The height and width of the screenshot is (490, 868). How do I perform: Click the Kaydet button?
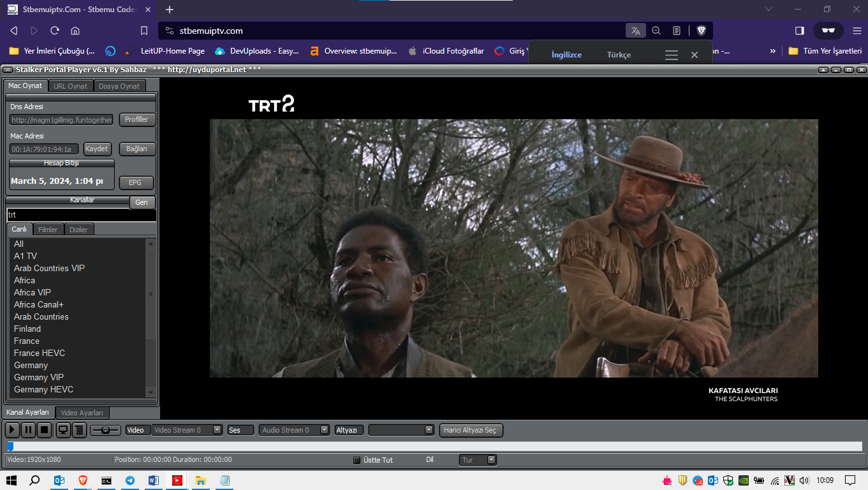(97, 149)
